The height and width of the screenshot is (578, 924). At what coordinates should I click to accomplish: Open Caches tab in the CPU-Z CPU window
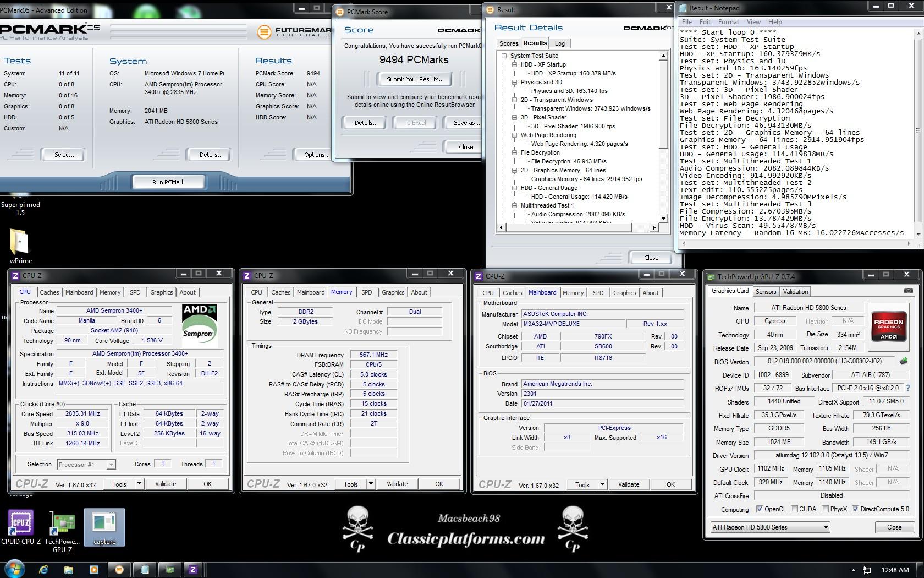pyautogui.click(x=49, y=292)
